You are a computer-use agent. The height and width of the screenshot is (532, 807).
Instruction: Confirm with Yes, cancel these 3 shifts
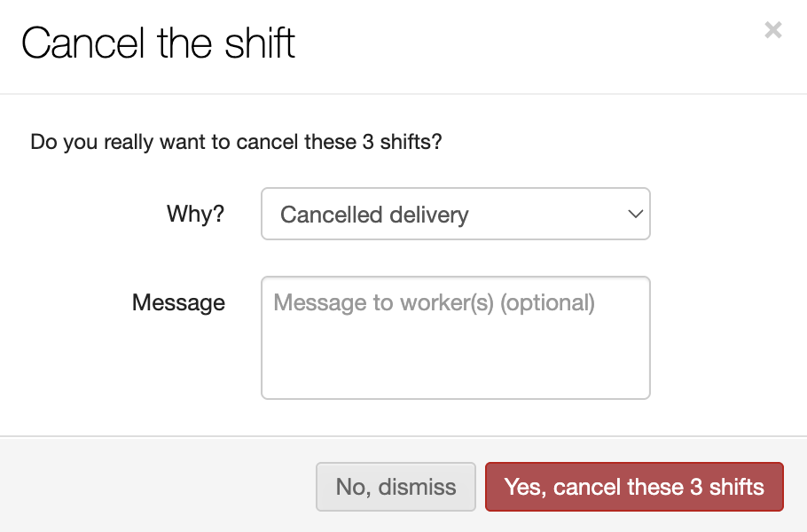click(633, 487)
